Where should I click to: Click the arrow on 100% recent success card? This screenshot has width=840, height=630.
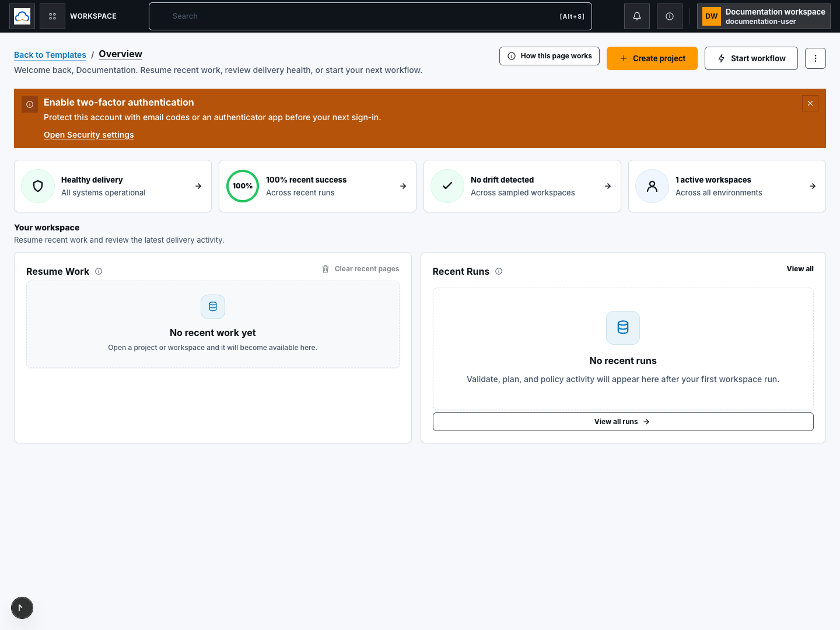click(x=403, y=186)
